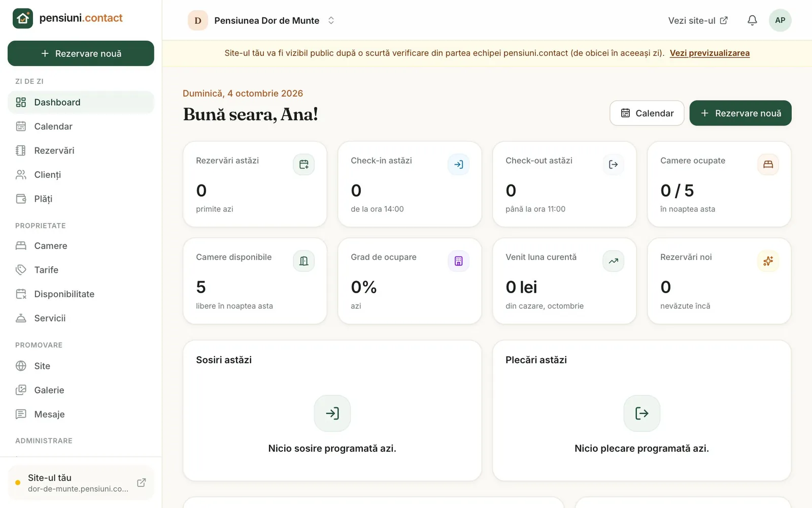Open Rezervări in the sidebar

click(x=81, y=150)
